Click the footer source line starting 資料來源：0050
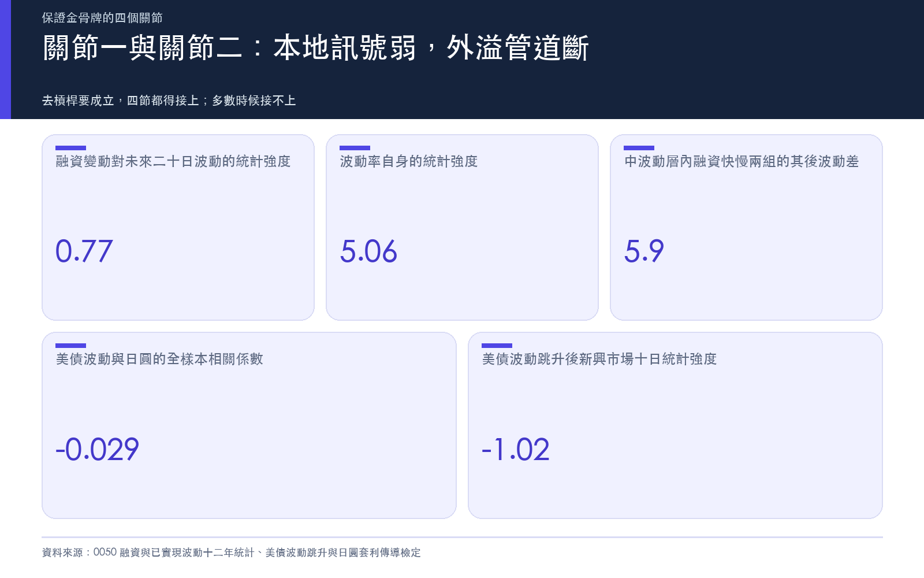The width and height of the screenshot is (924, 578). pyautogui.click(x=231, y=553)
